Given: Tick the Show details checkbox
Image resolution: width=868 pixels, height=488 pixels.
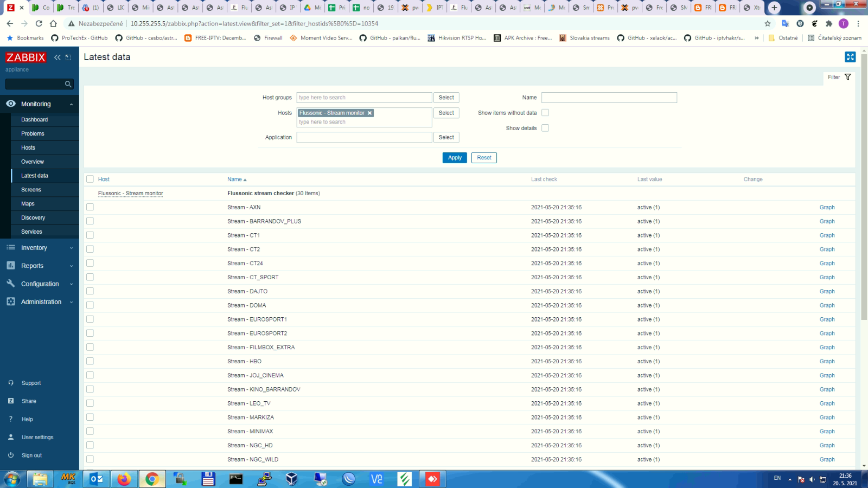Looking at the screenshot, I should [x=545, y=128].
